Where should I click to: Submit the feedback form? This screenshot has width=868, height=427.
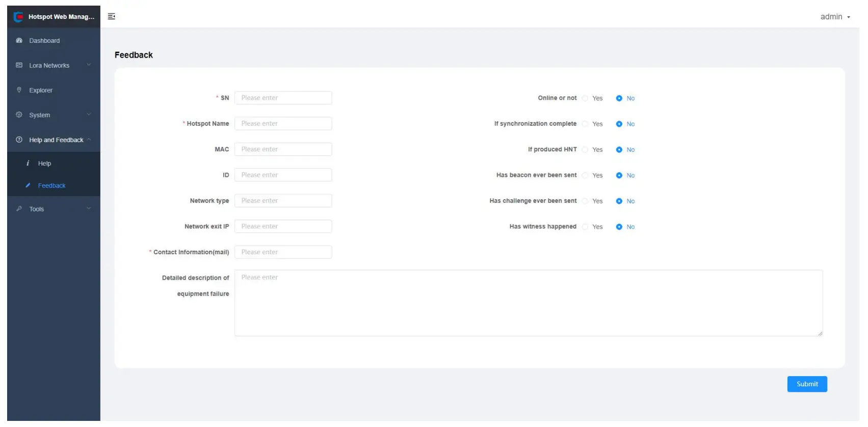(x=807, y=384)
